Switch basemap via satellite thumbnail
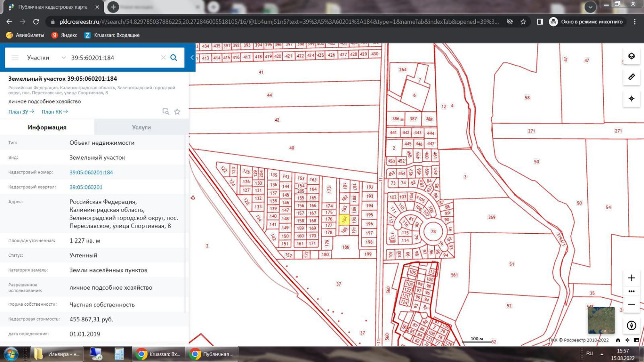Screen dimensions: 644x362 (601, 320)
